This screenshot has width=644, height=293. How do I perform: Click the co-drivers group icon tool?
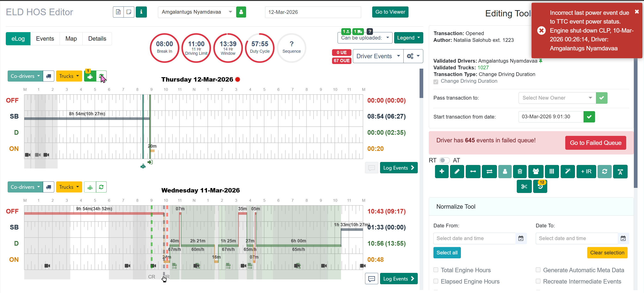click(x=535, y=171)
